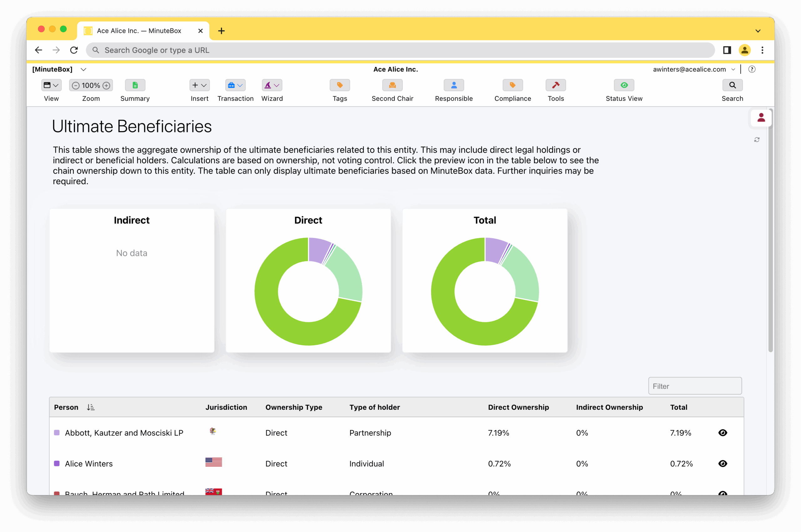Screen dimensions: 801x532
Task: Click the Tools hammer icon
Action: [555, 85]
